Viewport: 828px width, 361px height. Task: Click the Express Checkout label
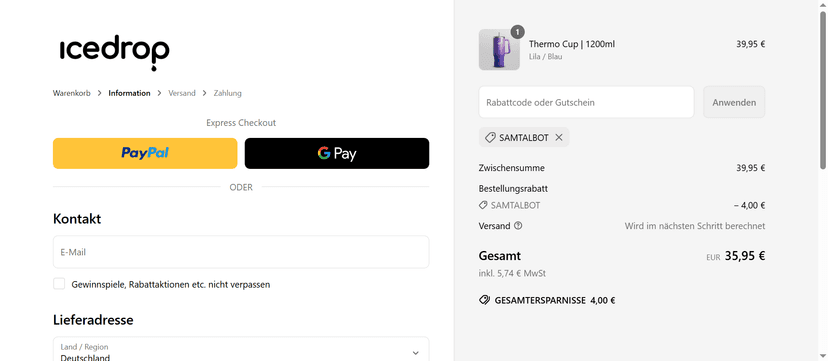tap(241, 122)
